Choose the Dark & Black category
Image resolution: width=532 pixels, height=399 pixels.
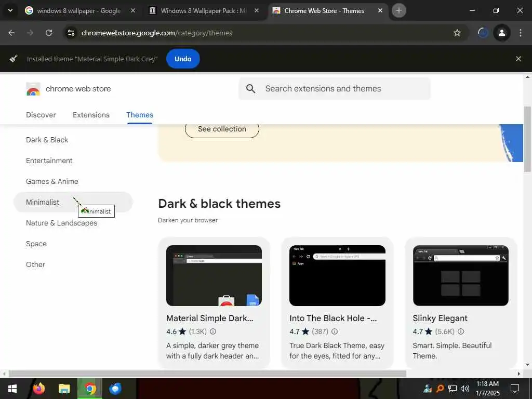click(47, 140)
